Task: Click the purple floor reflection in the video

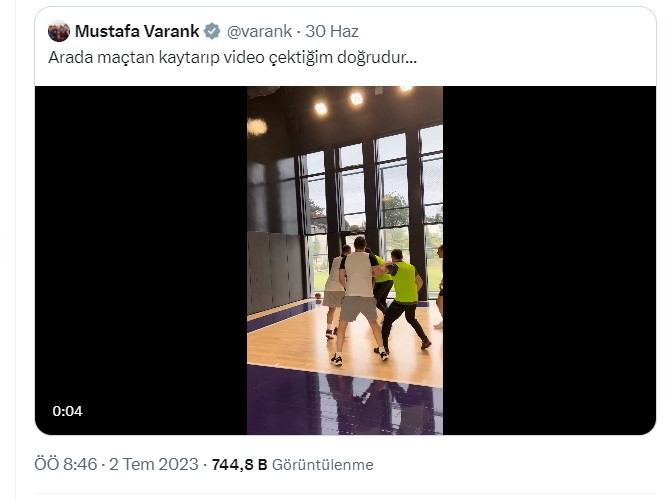Action: (345, 402)
